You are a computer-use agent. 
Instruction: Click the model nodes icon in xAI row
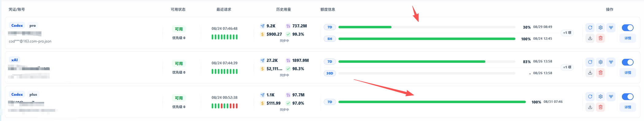(611, 62)
